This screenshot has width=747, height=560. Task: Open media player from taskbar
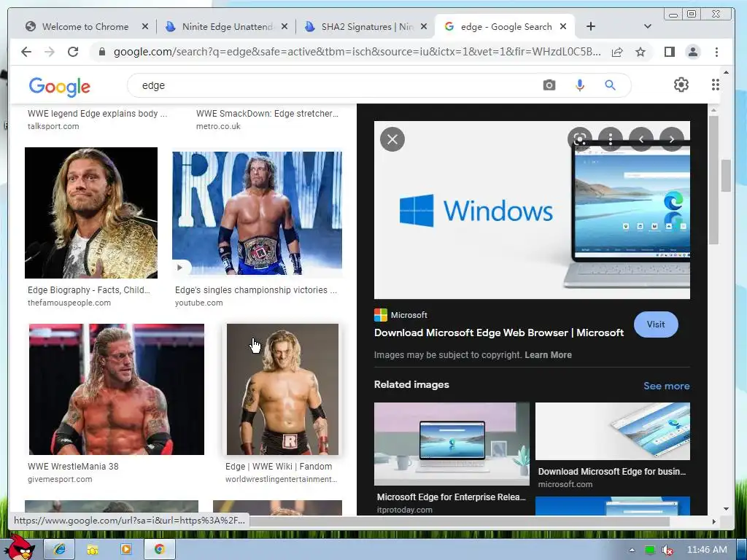[125, 550]
